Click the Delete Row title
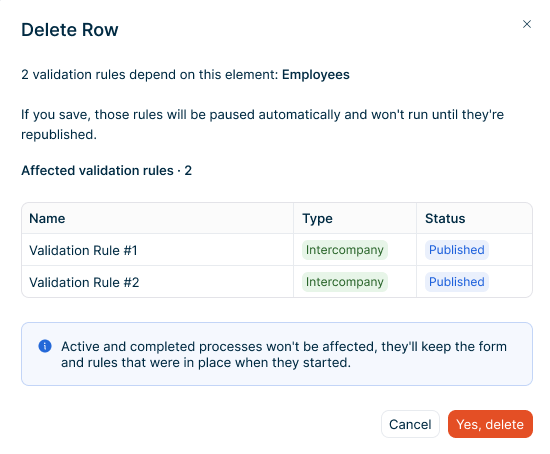This screenshot has width=550, height=454. click(70, 29)
